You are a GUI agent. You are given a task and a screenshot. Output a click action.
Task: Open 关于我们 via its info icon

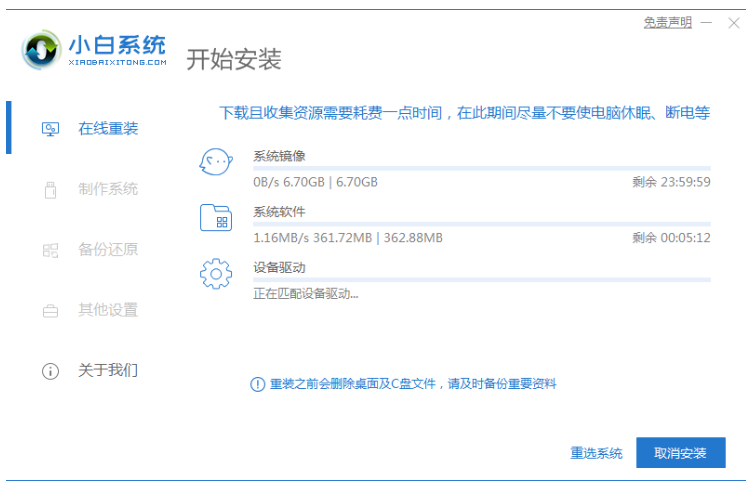[50, 371]
